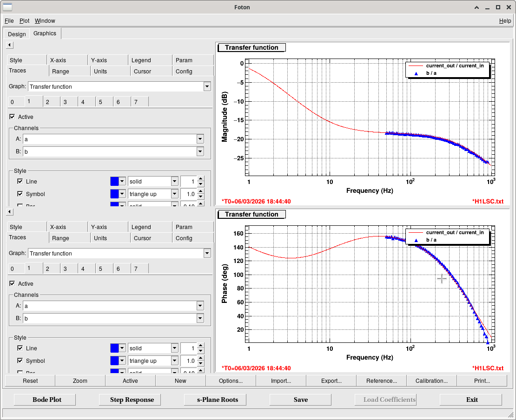Uncheck the Line checkbox in the lower panel

pyautogui.click(x=20, y=348)
